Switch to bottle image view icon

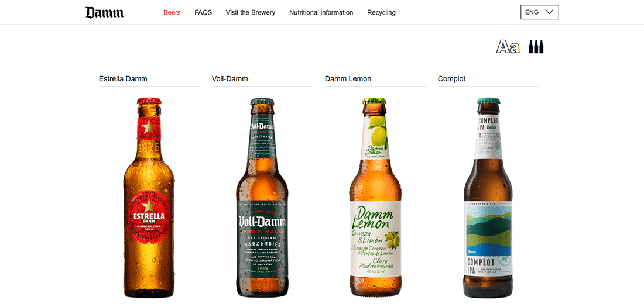click(x=536, y=47)
